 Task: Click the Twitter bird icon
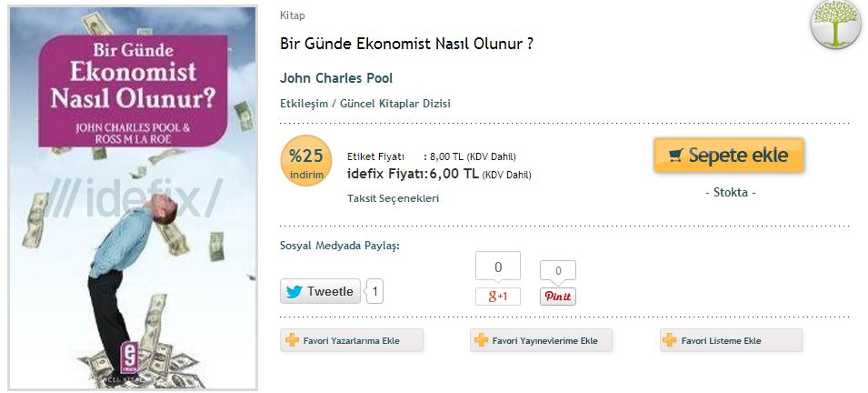pyautogui.click(x=294, y=291)
